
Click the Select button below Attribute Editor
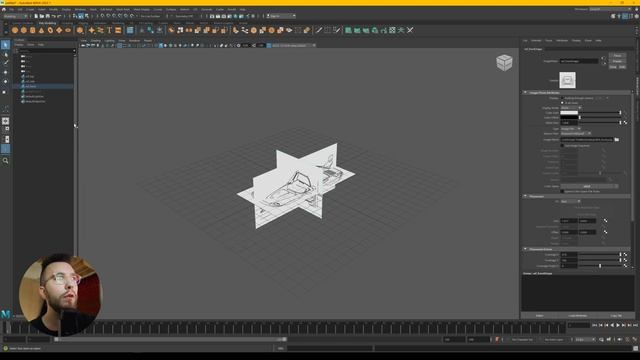click(540, 316)
